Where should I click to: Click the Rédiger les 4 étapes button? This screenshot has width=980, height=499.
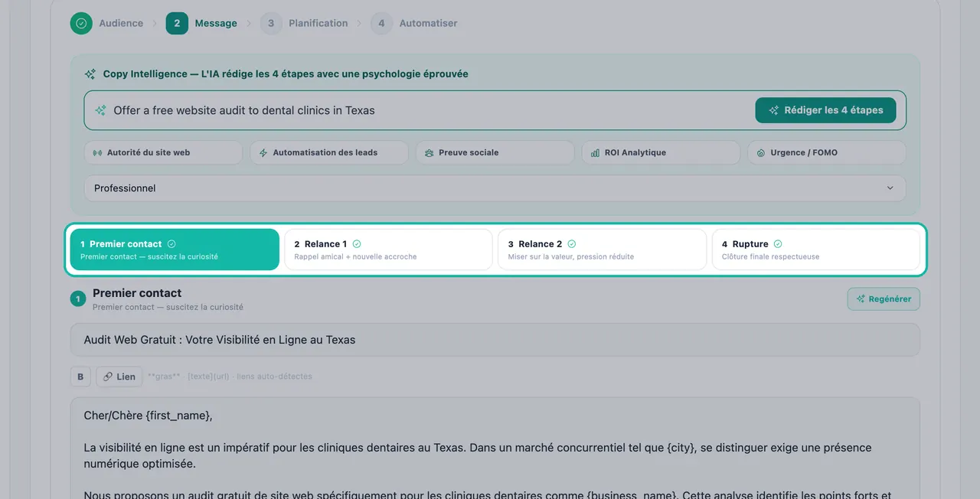[826, 110]
